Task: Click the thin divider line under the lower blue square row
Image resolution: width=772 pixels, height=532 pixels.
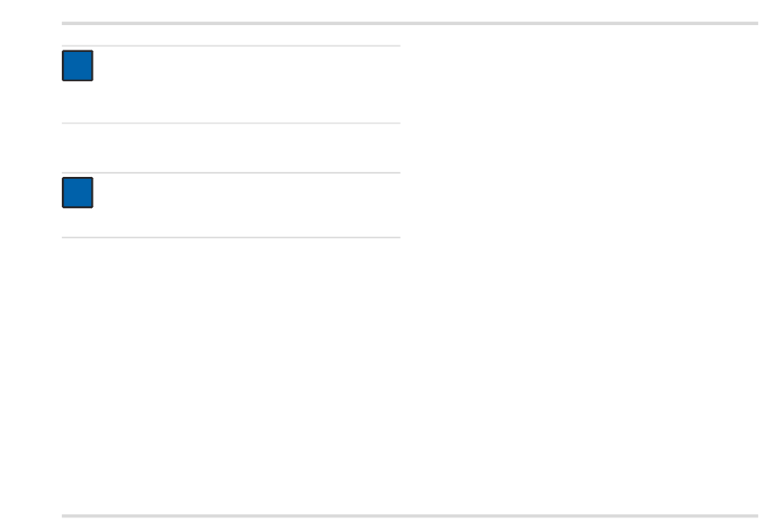Action: [x=231, y=237]
